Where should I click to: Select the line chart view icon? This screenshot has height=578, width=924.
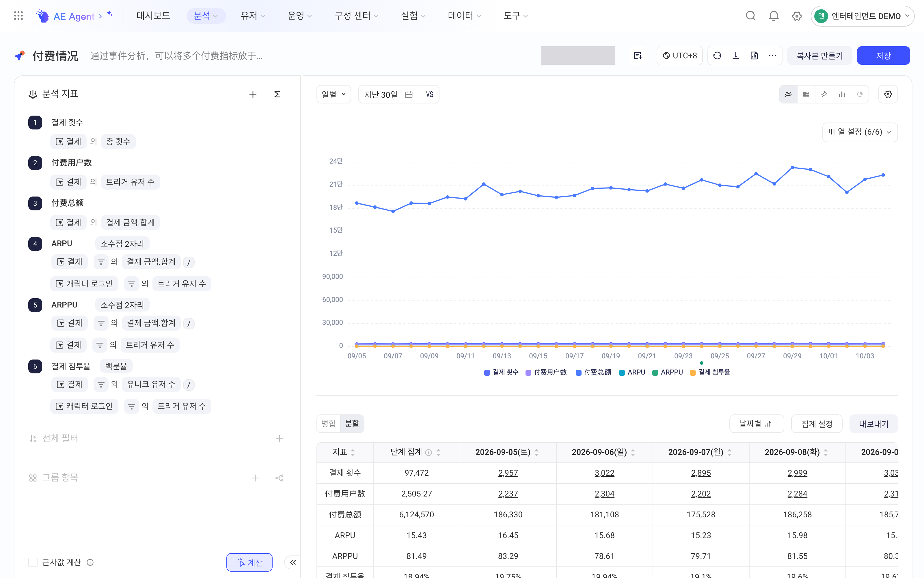pyautogui.click(x=788, y=94)
